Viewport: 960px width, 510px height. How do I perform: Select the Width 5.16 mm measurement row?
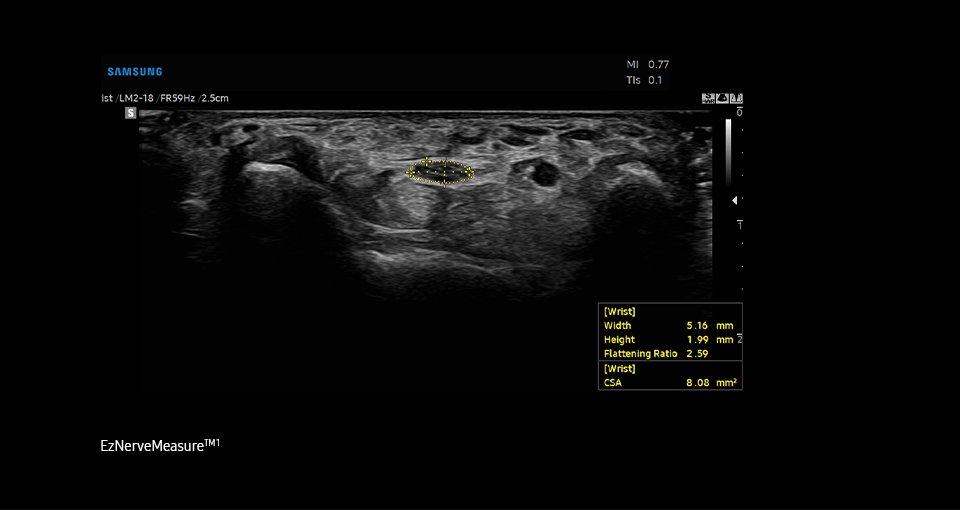tap(669, 326)
